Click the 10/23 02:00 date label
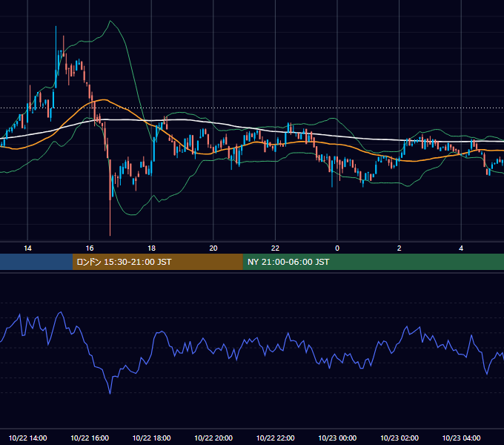Viewport: 504px width, 445px height. pos(399,438)
